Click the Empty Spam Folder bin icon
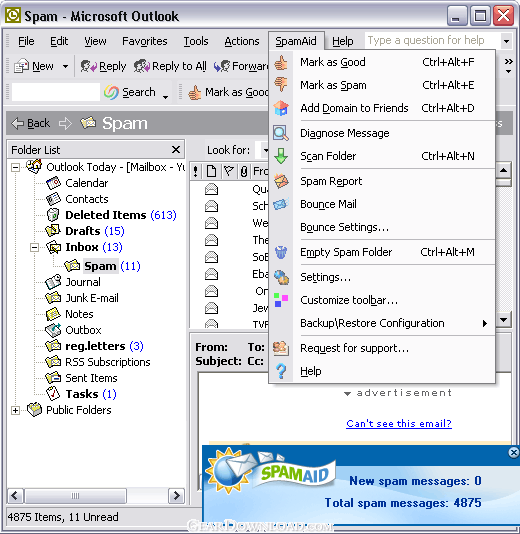Screen dimensions: 520x534 tap(281, 252)
